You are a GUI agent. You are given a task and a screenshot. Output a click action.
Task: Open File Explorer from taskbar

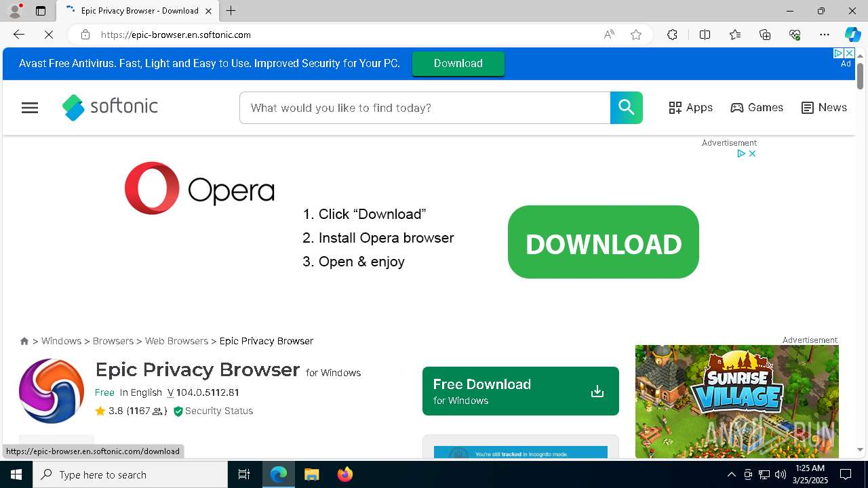coord(311,474)
